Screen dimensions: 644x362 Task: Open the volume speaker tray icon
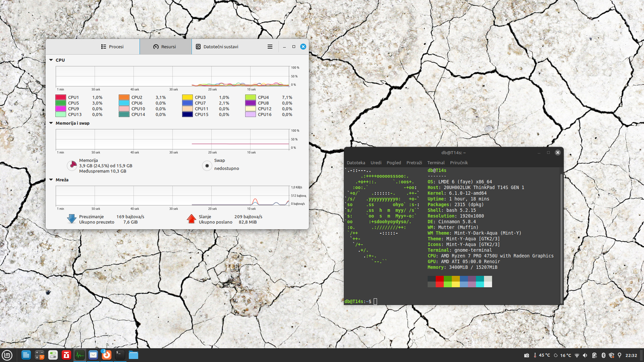[586, 355]
